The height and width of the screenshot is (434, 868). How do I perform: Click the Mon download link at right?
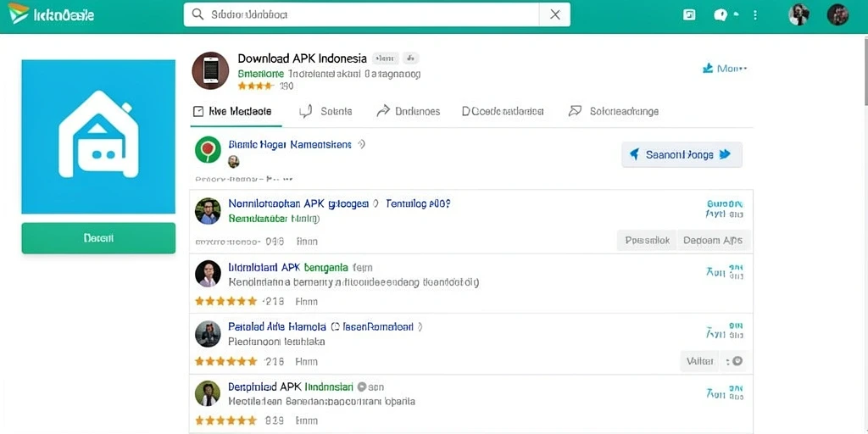(725, 69)
